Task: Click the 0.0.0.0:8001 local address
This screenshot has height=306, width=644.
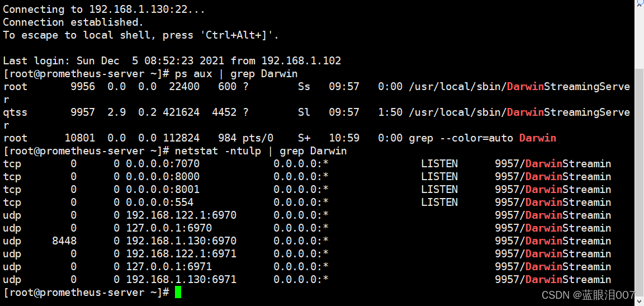Action: click(163, 189)
